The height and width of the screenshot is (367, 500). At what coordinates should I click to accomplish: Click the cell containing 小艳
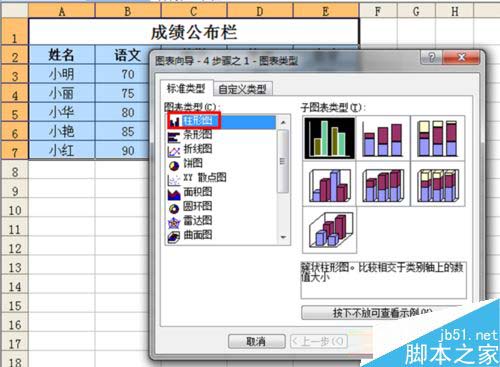point(62,131)
